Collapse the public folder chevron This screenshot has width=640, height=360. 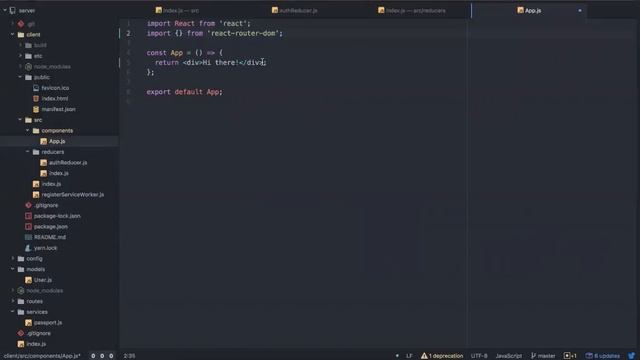20,77
